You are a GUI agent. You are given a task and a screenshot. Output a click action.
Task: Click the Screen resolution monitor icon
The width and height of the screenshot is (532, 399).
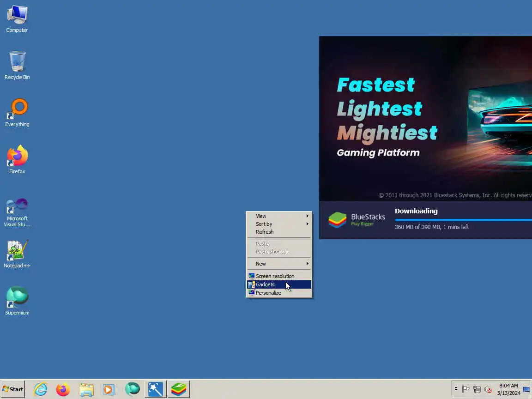click(251, 276)
